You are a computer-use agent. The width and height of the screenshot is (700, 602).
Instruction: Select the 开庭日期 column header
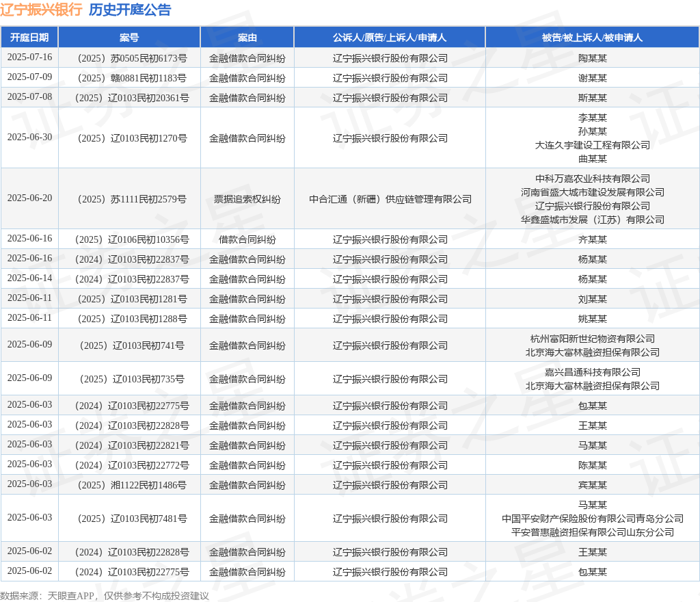[29, 38]
